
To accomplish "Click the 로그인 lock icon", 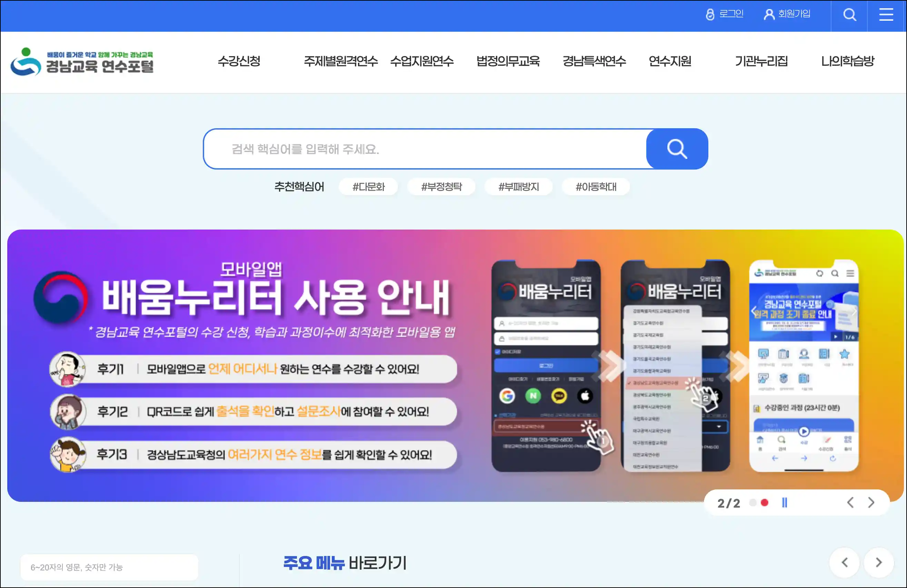I will [x=710, y=14].
